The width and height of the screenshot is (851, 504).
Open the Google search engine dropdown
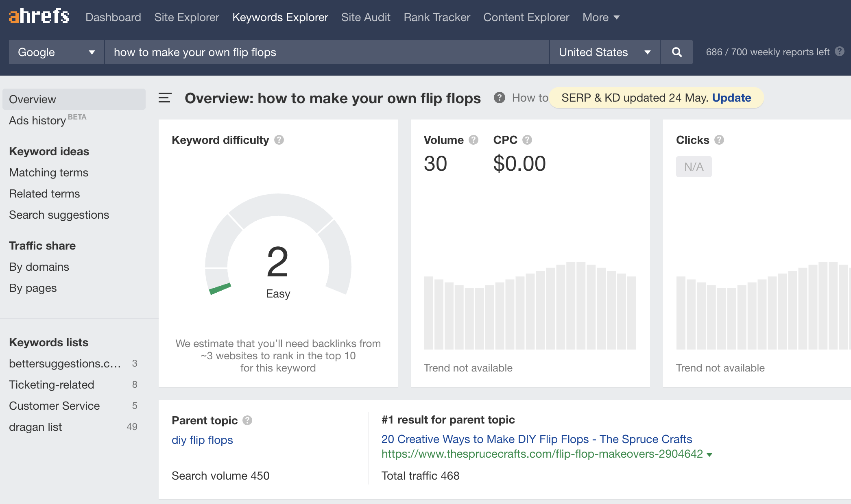click(x=57, y=52)
